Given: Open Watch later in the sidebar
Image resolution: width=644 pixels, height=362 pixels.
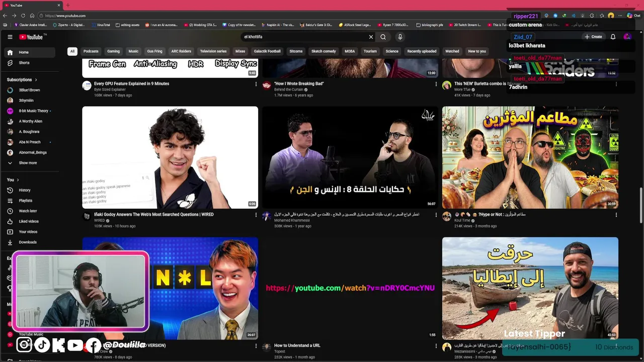Looking at the screenshot, I should [x=30, y=211].
